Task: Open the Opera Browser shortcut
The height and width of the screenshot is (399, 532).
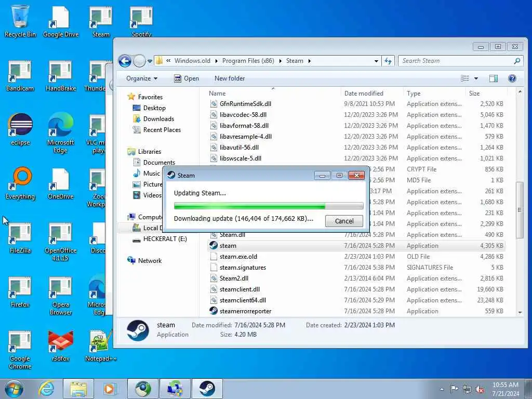Action: (61, 295)
